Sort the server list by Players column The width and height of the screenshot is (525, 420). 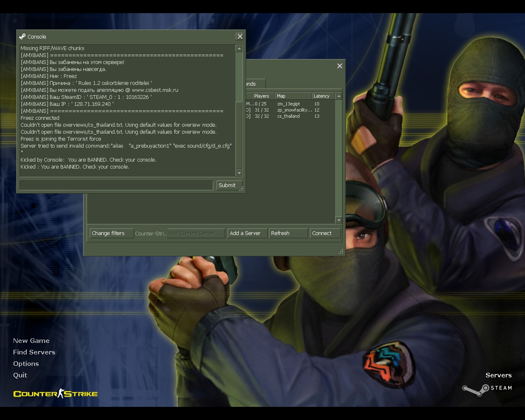point(262,96)
